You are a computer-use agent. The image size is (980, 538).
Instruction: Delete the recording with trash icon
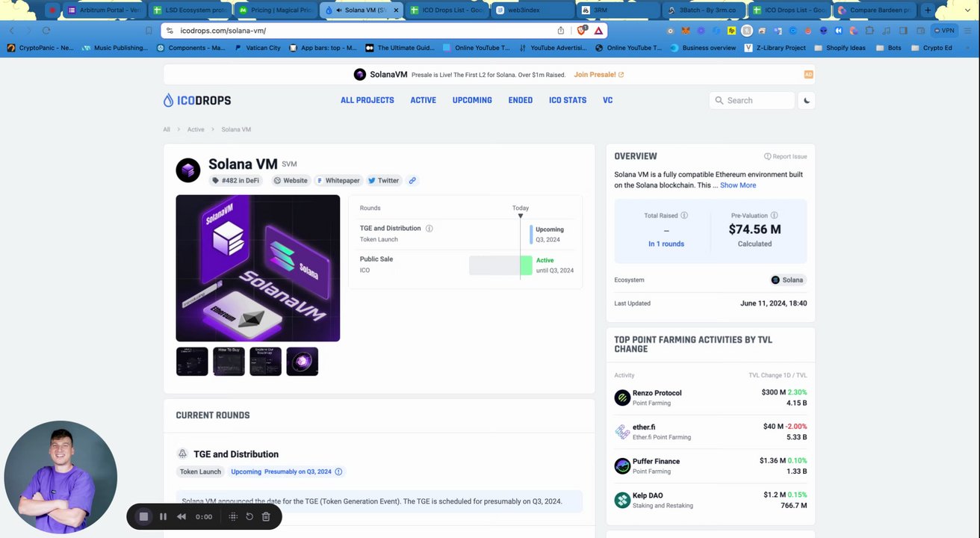[x=266, y=516]
